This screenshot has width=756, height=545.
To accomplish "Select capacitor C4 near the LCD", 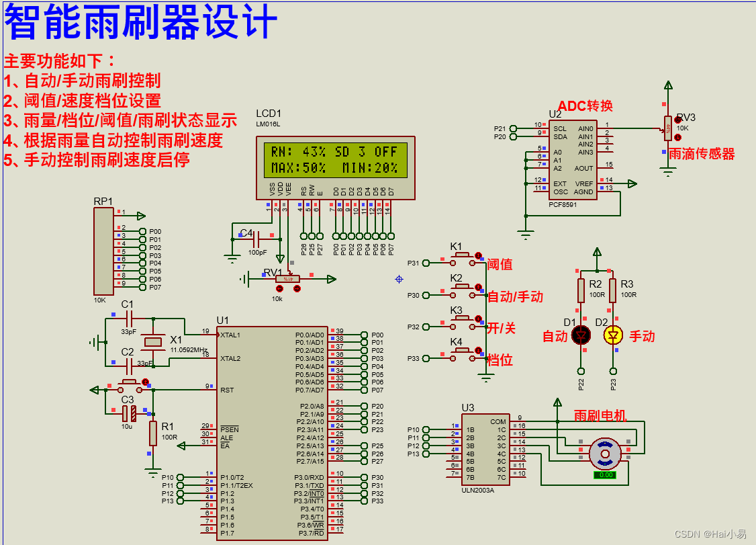I will click(x=257, y=239).
